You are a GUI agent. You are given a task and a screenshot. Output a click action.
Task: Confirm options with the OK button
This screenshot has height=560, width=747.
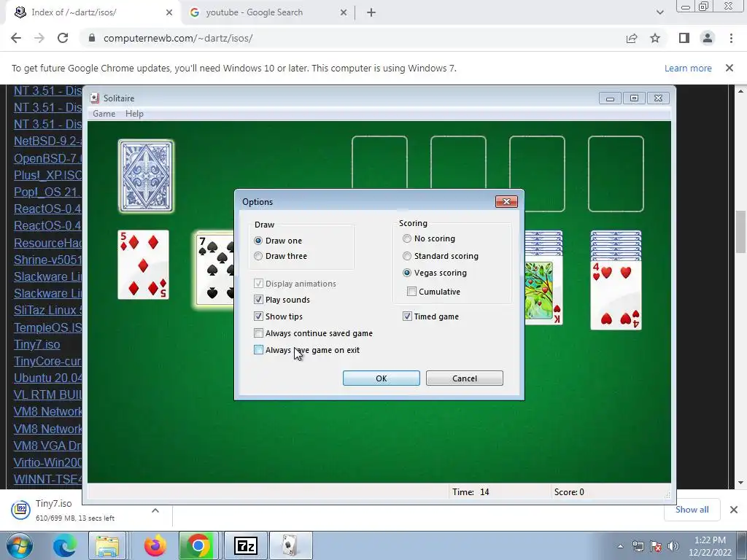381,378
